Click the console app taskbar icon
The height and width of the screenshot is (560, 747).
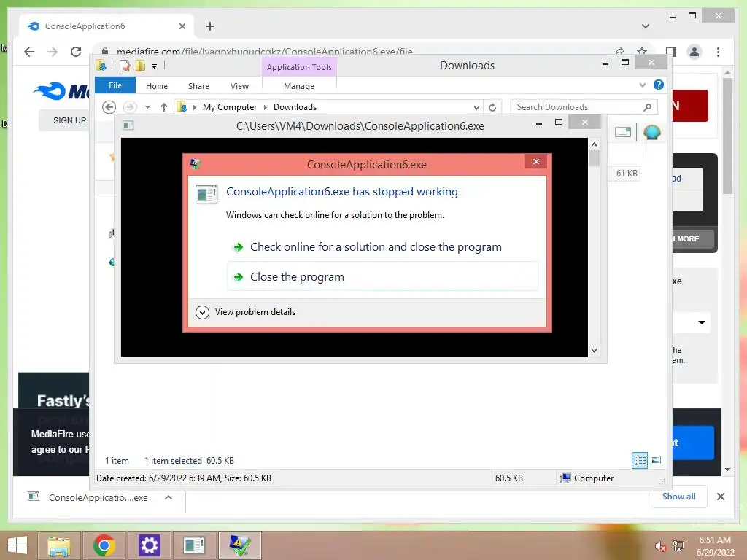click(x=194, y=545)
